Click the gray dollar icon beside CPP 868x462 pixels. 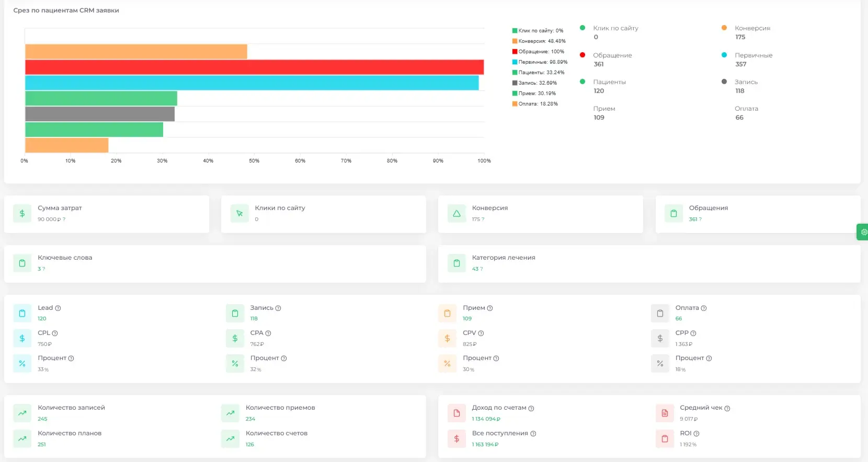pos(660,338)
